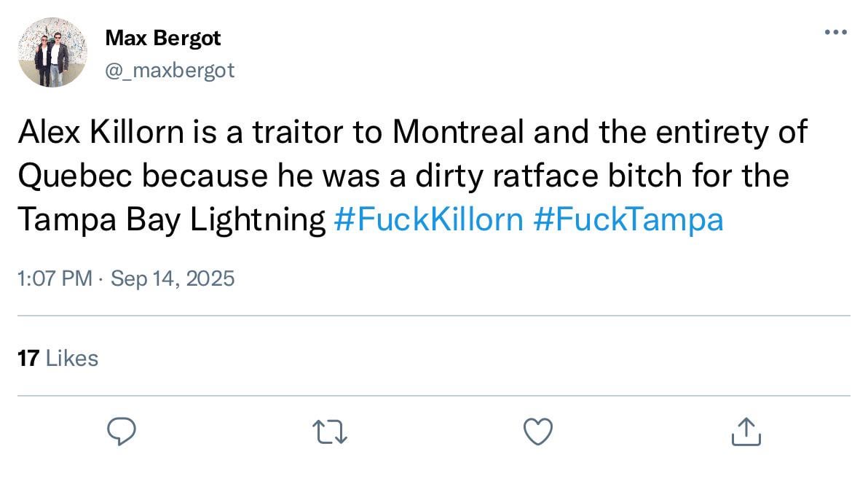Click Tampa Bay Lightning in tweet text
This screenshot has width=868, height=484.
tap(170, 219)
